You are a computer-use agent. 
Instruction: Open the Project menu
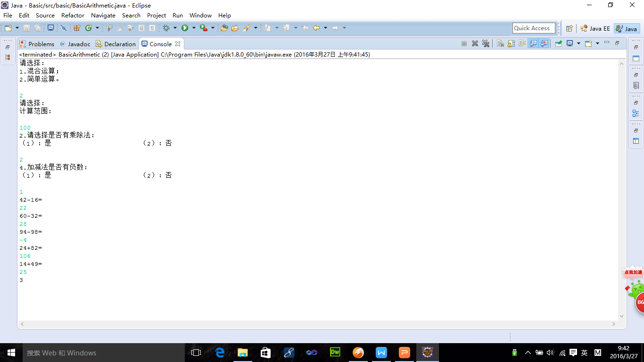(157, 15)
